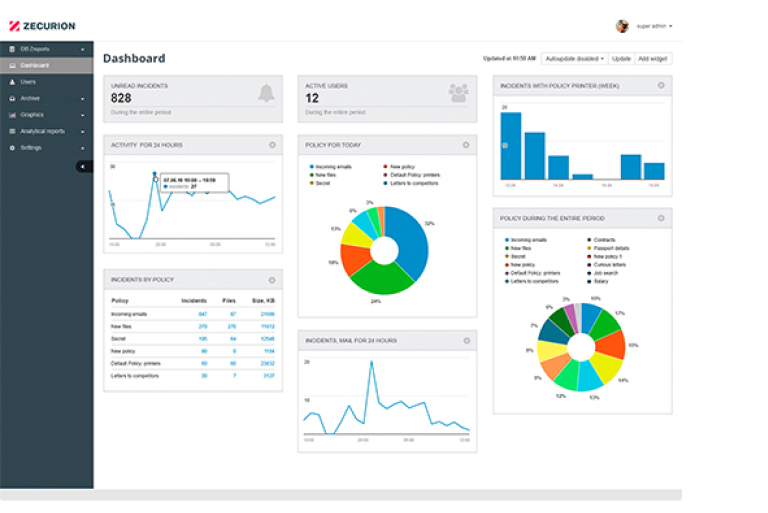Toggle New files legend in Policy for Today
The height and width of the screenshot is (513, 768).
[323, 175]
